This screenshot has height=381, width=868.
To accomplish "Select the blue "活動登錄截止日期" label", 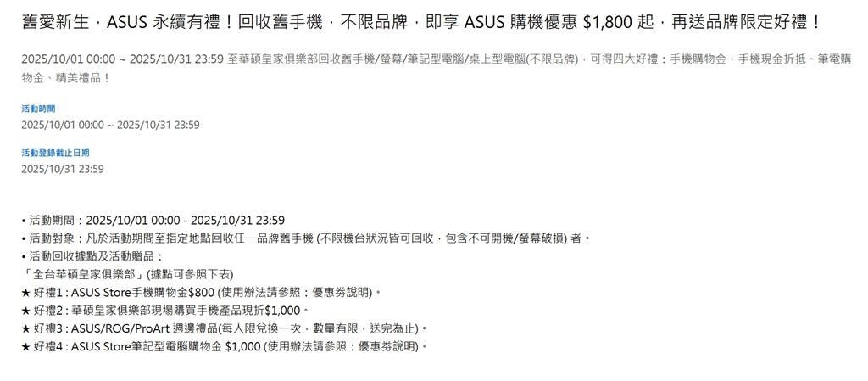I will click(x=55, y=153).
